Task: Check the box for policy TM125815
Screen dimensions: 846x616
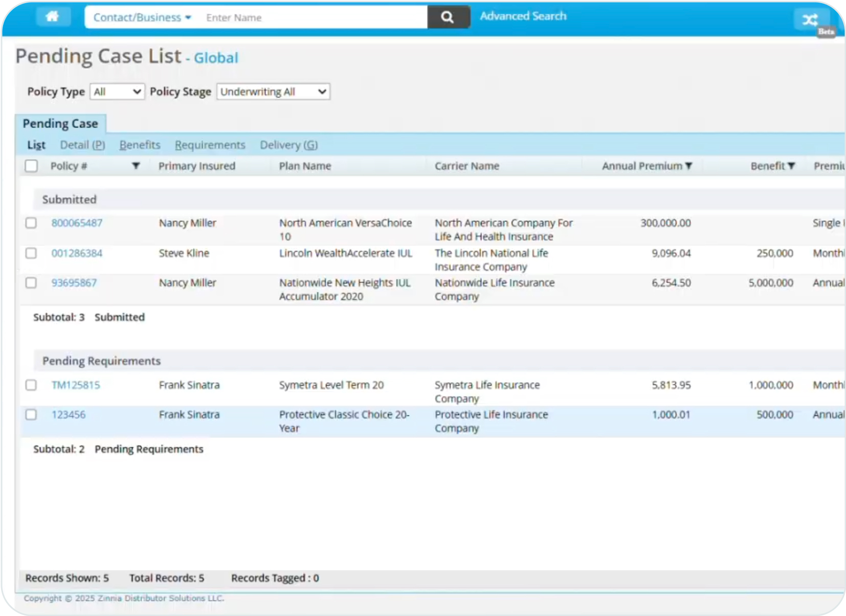Action: 31,385
